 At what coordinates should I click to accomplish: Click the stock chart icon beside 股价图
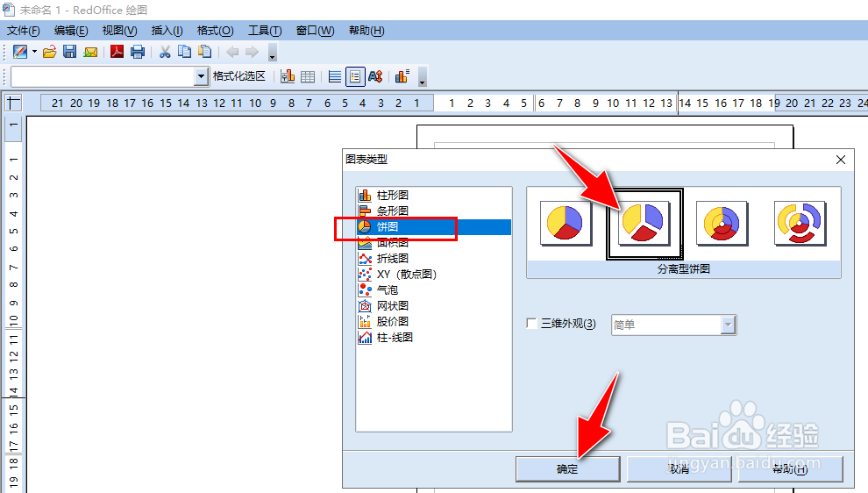pos(365,321)
